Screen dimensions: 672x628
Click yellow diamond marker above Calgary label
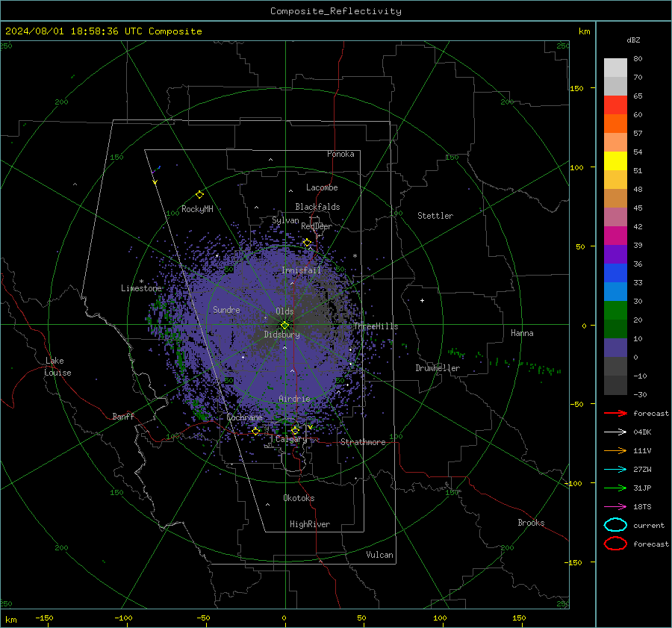(x=295, y=430)
